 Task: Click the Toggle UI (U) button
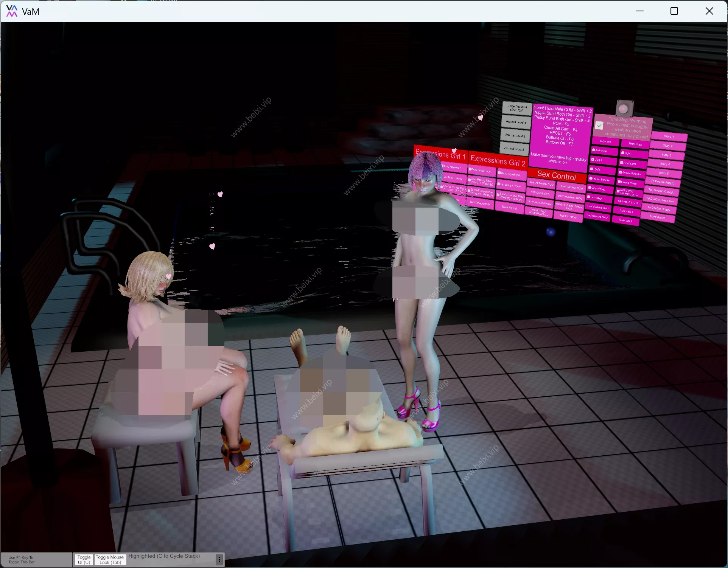coord(84,560)
